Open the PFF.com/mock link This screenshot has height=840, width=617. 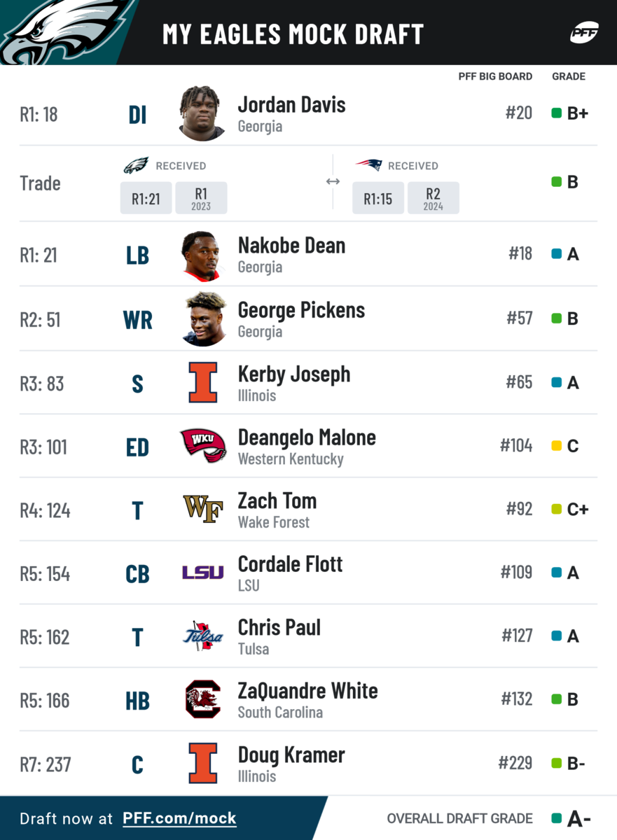tap(179, 818)
